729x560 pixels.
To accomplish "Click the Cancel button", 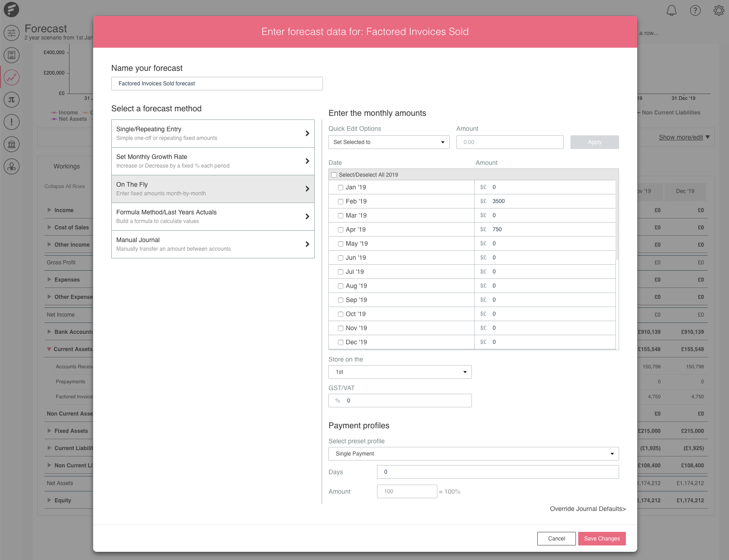I will click(x=556, y=539).
